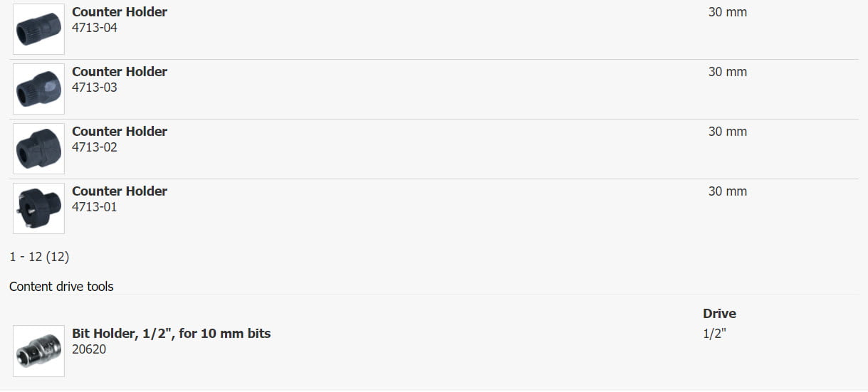This screenshot has width=868, height=392.
Task: Open the Counter Holder 4713-01 thumbnail image
Action: (38, 208)
